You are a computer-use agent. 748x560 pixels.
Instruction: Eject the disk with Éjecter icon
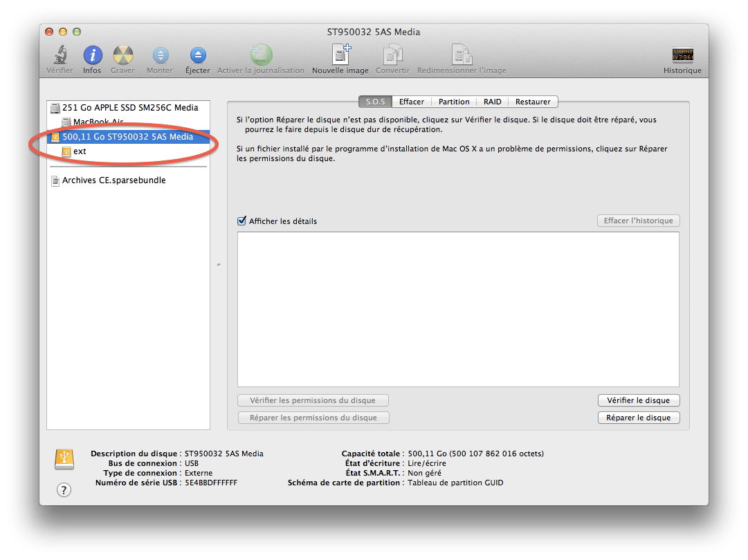click(198, 55)
